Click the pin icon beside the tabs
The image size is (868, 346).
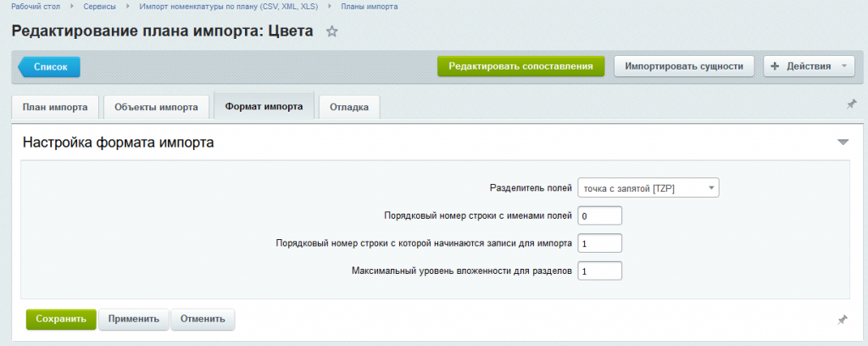click(x=851, y=104)
